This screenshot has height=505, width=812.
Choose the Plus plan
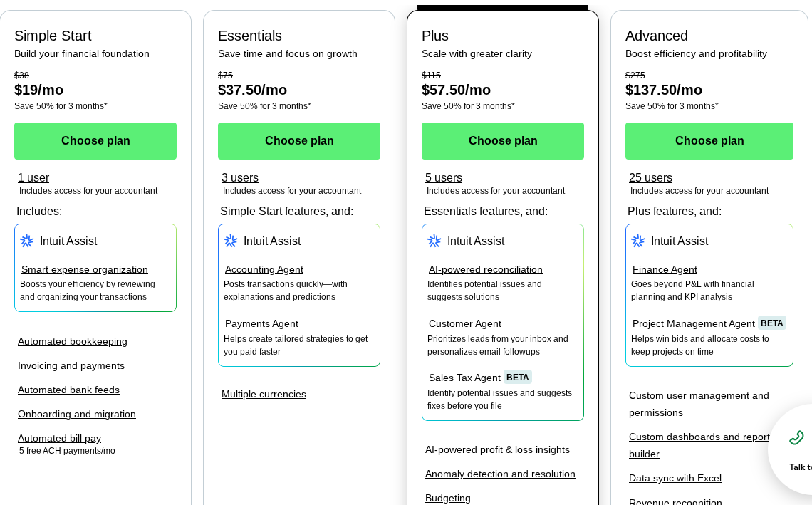coord(503,141)
